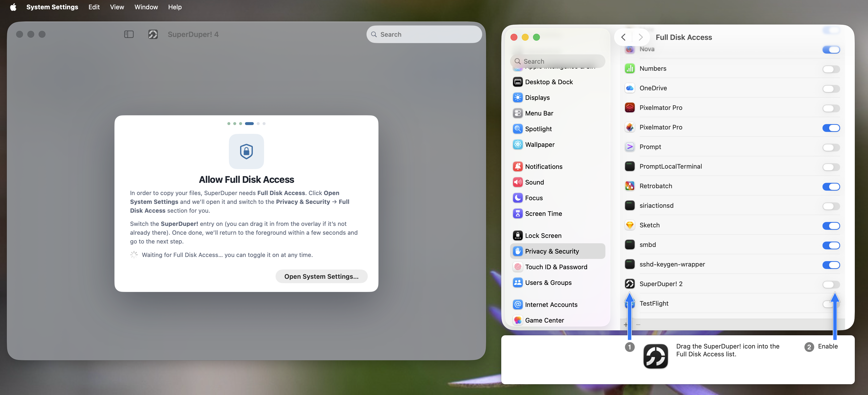Disable the smbd switch
868x395 pixels.
tap(831, 245)
